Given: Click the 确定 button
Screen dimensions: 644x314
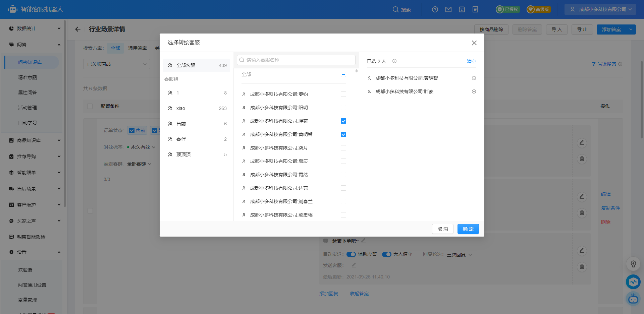Looking at the screenshot, I should coord(468,229).
